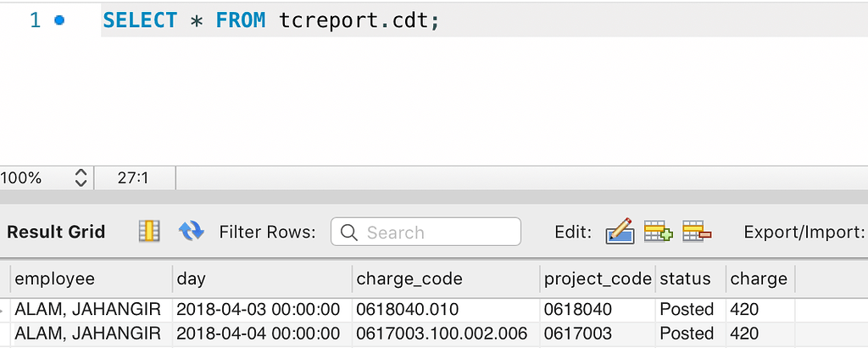The height and width of the screenshot is (348, 868).
Task: Select cell 2018-04-03 00:00:00
Action: [263, 309]
